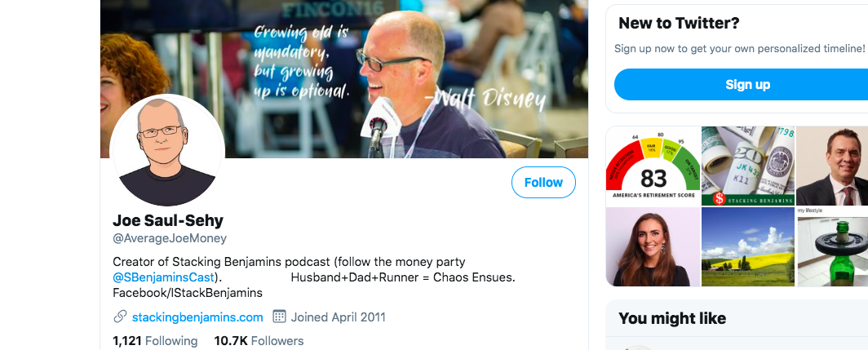This screenshot has width=868, height=350.
Task: Click the calendar icon next to Joined April 2011
Action: coord(280,317)
